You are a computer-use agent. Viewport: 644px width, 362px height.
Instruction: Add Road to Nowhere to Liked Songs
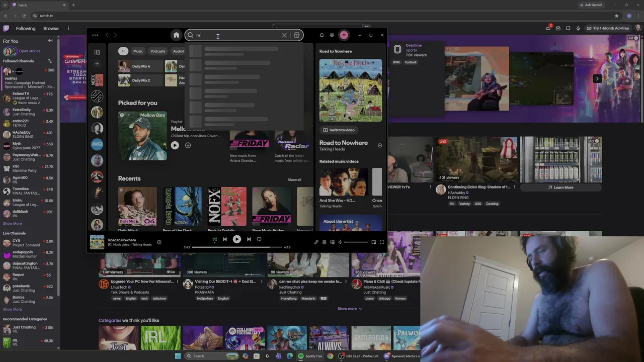[380, 145]
